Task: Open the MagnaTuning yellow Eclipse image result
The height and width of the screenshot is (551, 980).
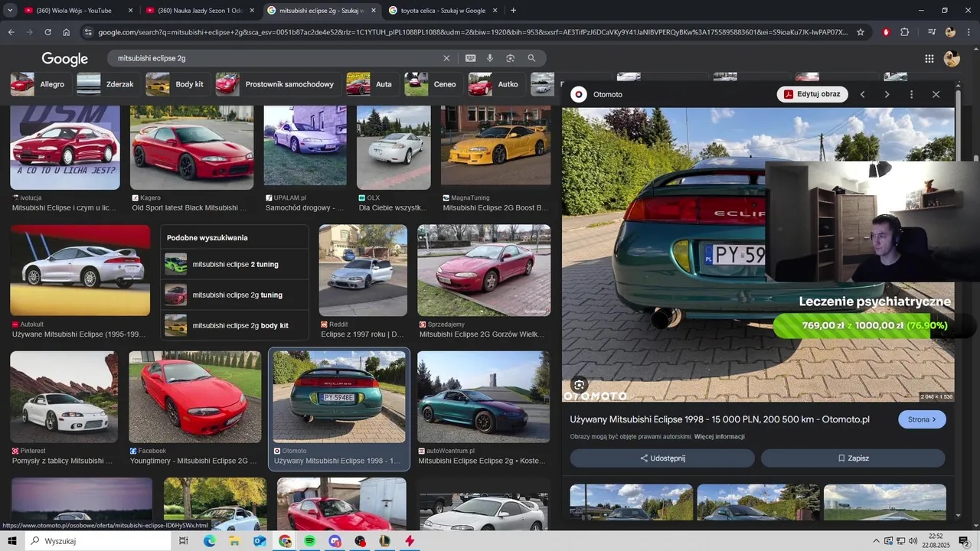Action: click(495, 145)
